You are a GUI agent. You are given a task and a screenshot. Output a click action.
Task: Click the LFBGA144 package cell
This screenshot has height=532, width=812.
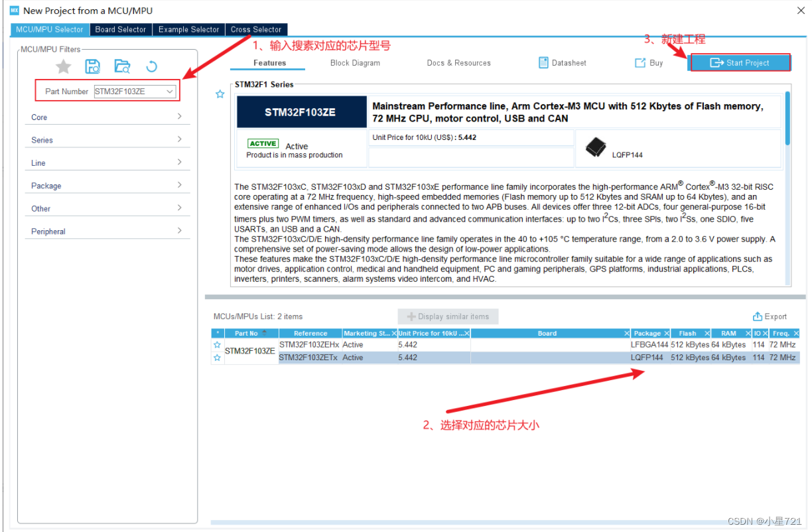coord(649,345)
